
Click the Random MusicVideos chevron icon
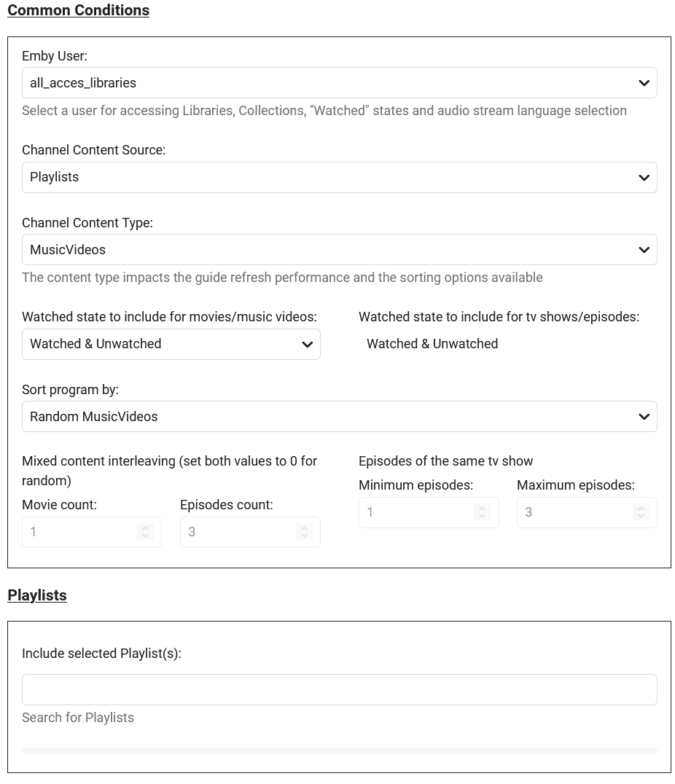(x=644, y=417)
